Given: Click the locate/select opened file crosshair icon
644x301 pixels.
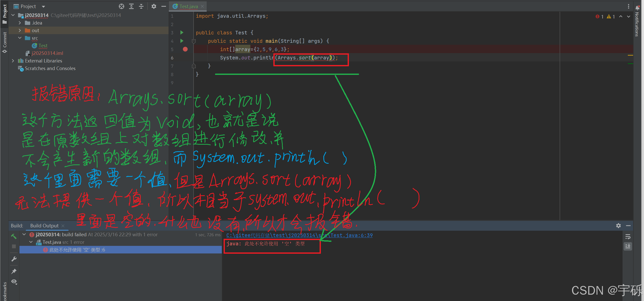Looking at the screenshot, I should coord(122,6).
